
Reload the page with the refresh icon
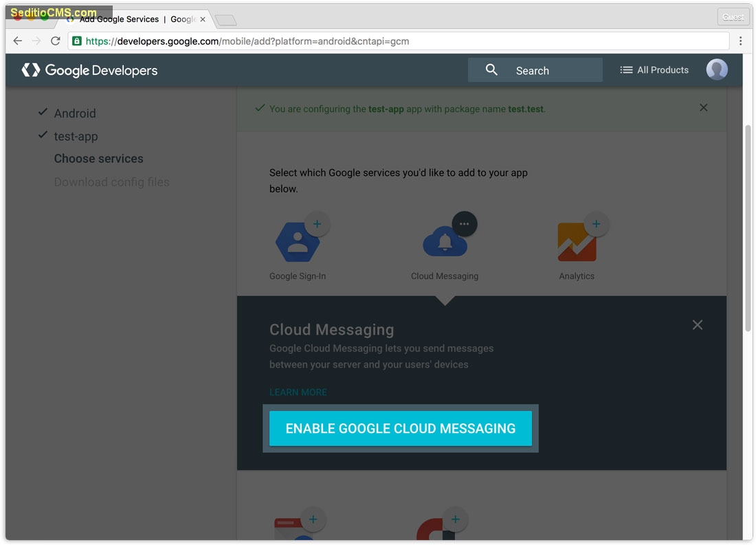coord(56,41)
